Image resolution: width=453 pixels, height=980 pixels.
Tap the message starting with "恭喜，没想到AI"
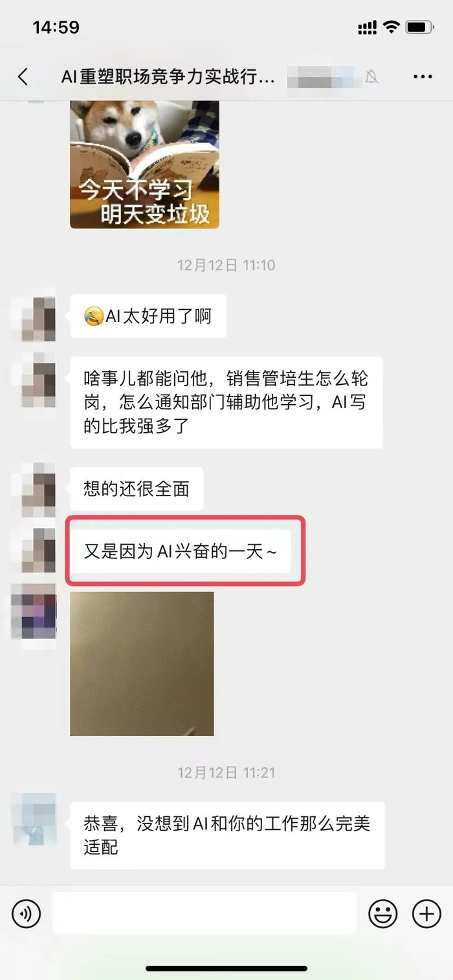(227, 835)
